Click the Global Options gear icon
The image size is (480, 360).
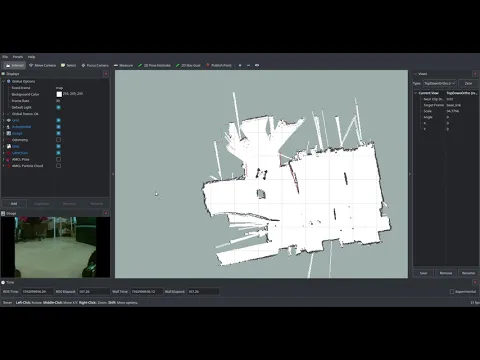tap(9, 81)
